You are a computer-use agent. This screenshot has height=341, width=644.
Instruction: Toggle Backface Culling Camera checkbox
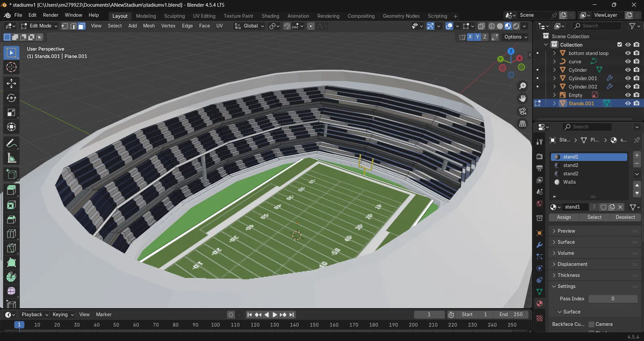coord(591,324)
